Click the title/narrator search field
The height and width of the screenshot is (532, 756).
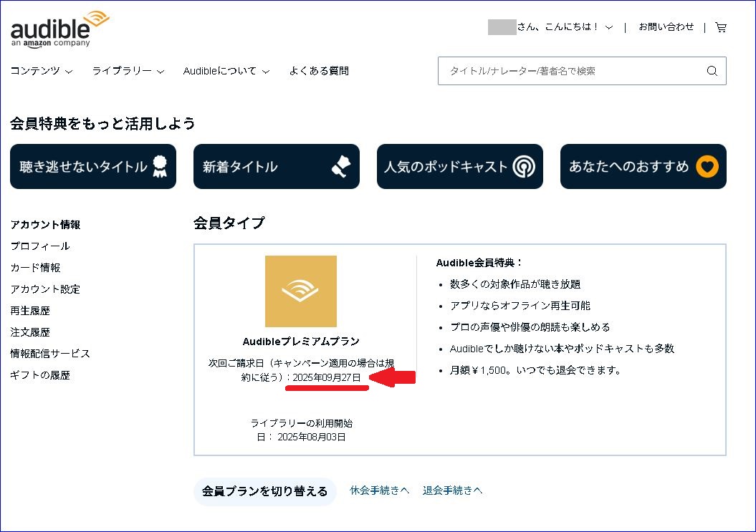tap(582, 71)
